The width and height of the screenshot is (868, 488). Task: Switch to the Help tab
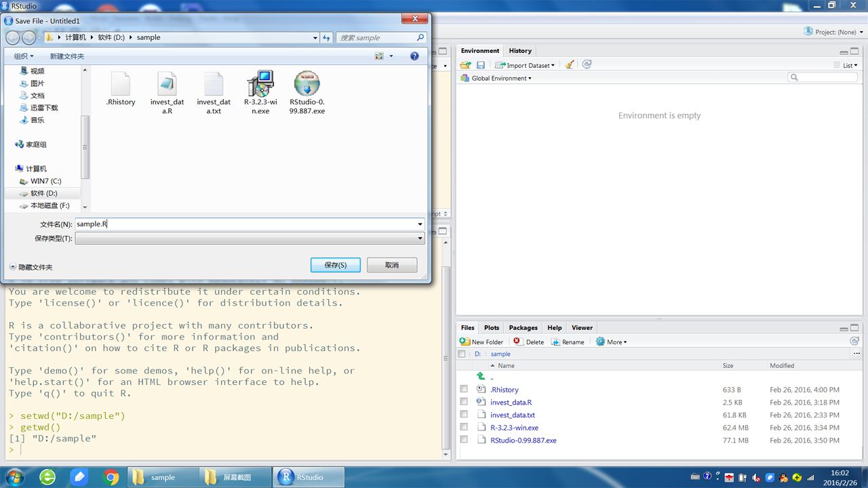pos(555,327)
